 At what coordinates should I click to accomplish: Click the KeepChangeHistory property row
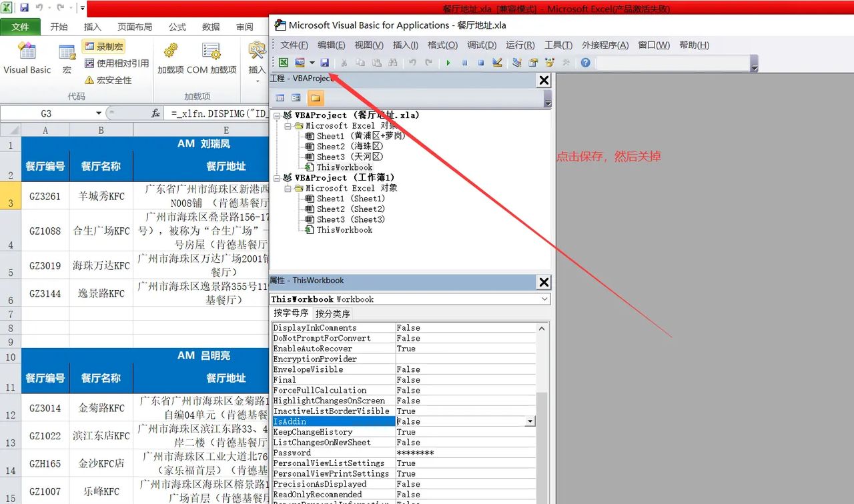[x=404, y=432]
